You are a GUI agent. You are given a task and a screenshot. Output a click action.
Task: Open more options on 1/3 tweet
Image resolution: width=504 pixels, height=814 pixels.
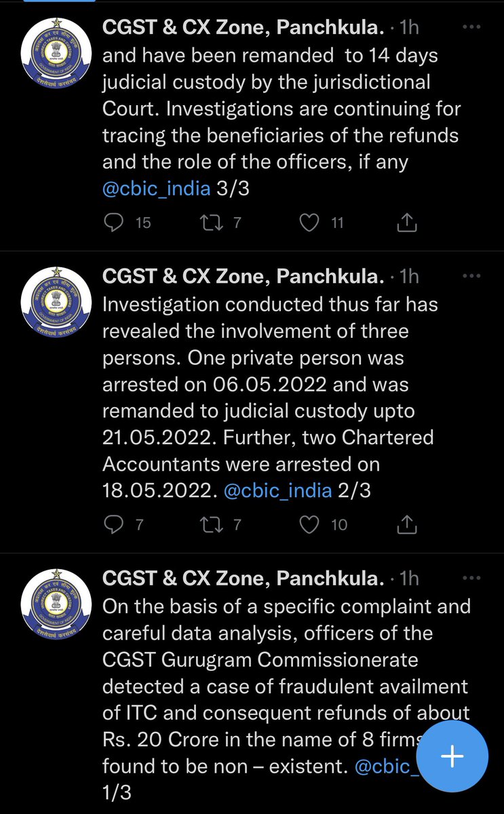tap(471, 579)
